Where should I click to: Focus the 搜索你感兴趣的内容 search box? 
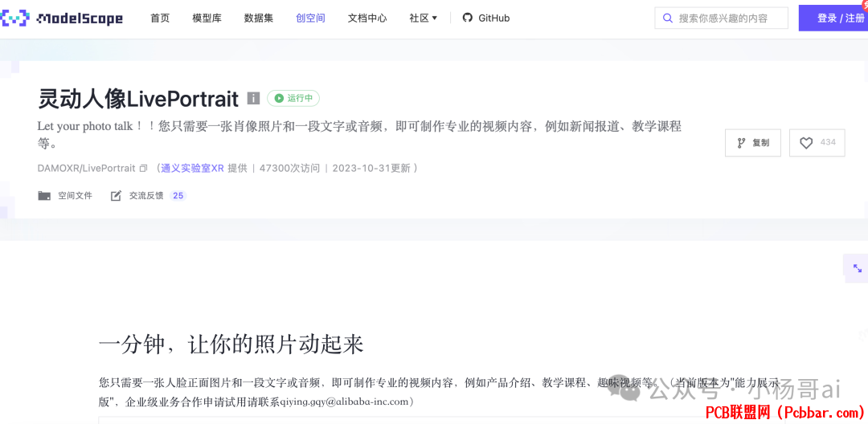721,18
